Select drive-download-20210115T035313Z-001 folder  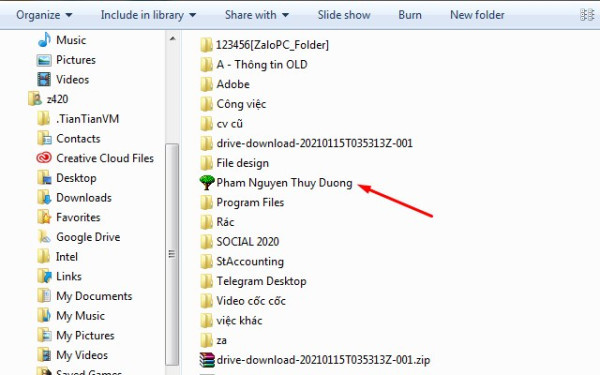307,143
